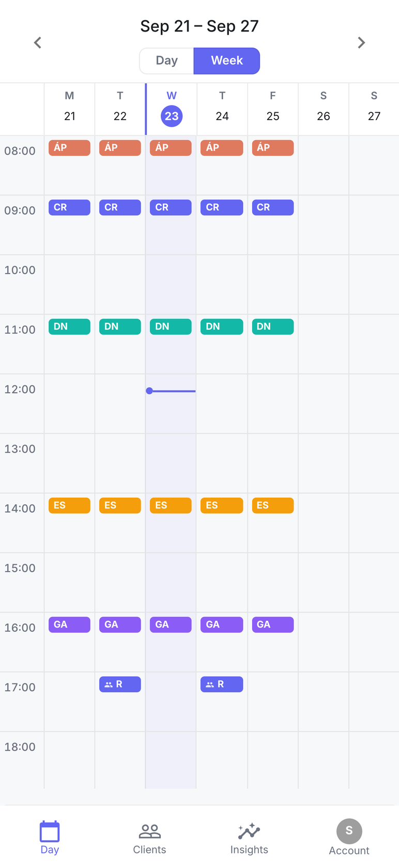This screenshot has width=399, height=868.
Task: Open GA appointment on Monday 16:00
Action: pyautogui.click(x=69, y=624)
